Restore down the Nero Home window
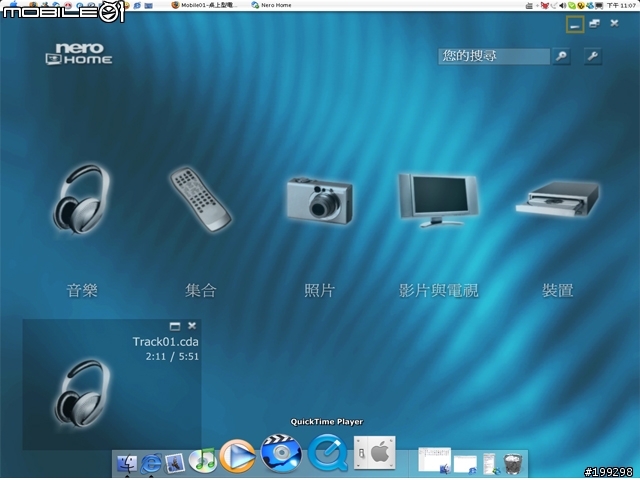 click(594, 24)
